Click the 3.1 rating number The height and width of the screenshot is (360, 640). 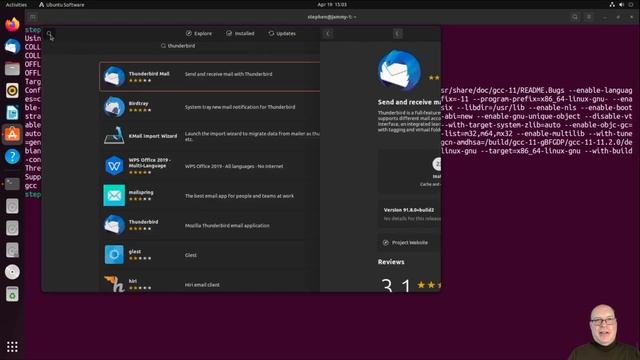tap(396, 285)
